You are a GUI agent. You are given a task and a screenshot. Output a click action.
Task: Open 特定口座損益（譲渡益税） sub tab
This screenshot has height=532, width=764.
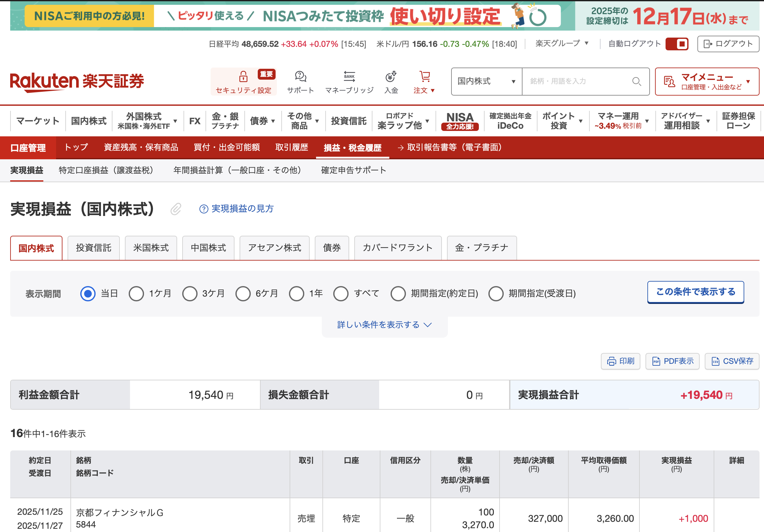coord(106,170)
